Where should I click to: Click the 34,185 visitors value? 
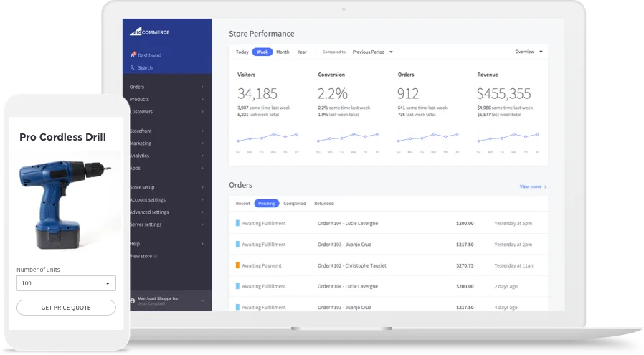257,94
